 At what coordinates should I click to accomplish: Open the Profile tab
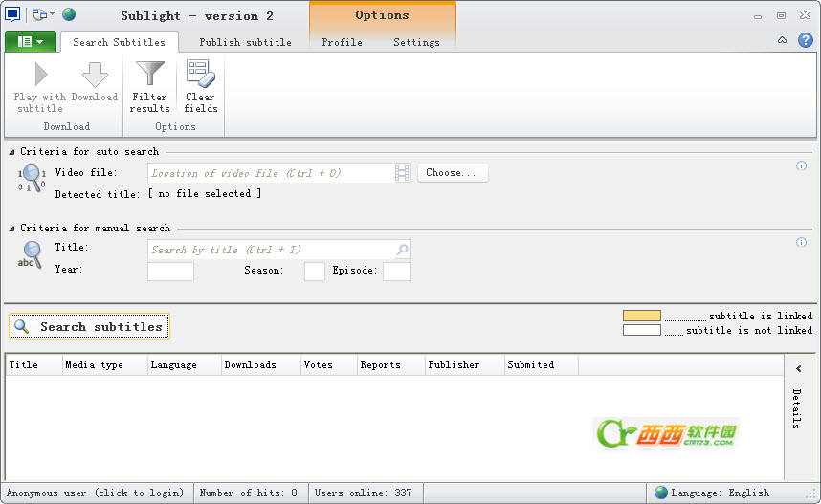(342, 42)
